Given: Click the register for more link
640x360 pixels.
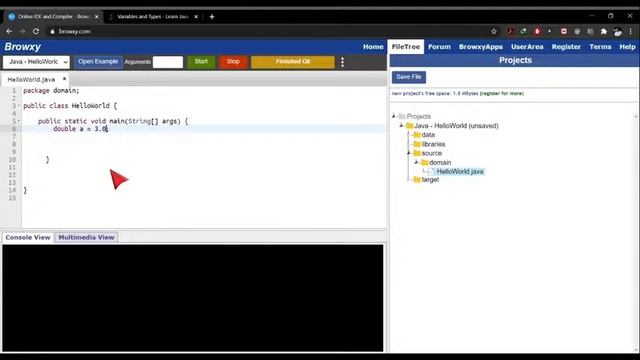Looking at the screenshot, I should (502, 93).
